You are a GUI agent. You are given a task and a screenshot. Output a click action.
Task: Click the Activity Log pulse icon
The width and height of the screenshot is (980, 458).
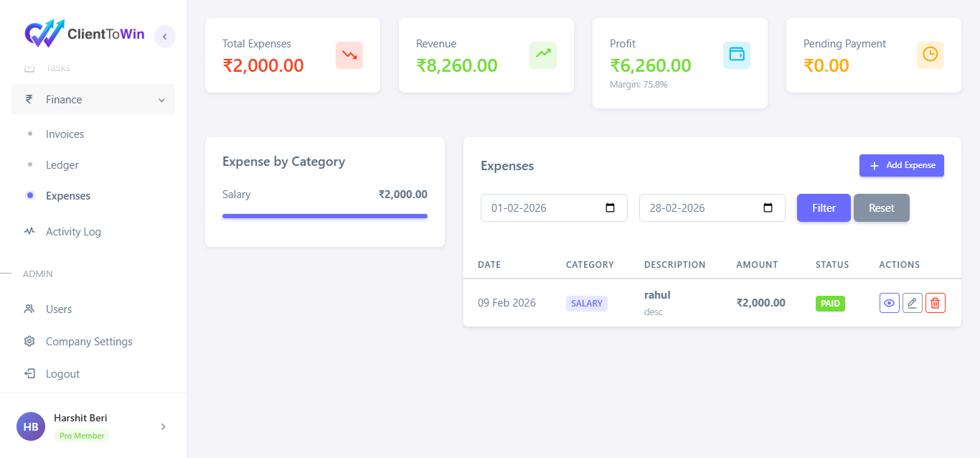(29, 231)
